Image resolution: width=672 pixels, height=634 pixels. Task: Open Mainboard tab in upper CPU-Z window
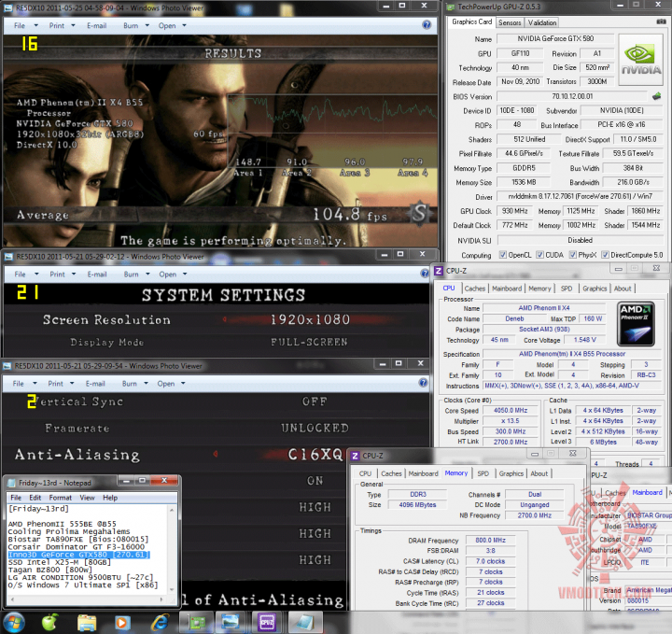(507, 289)
